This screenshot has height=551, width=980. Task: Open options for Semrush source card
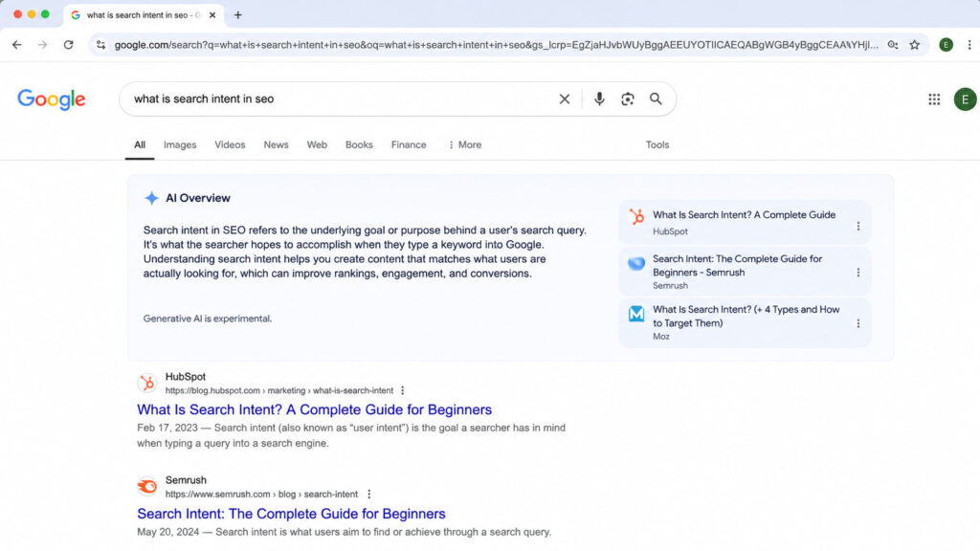pyautogui.click(x=858, y=273)
